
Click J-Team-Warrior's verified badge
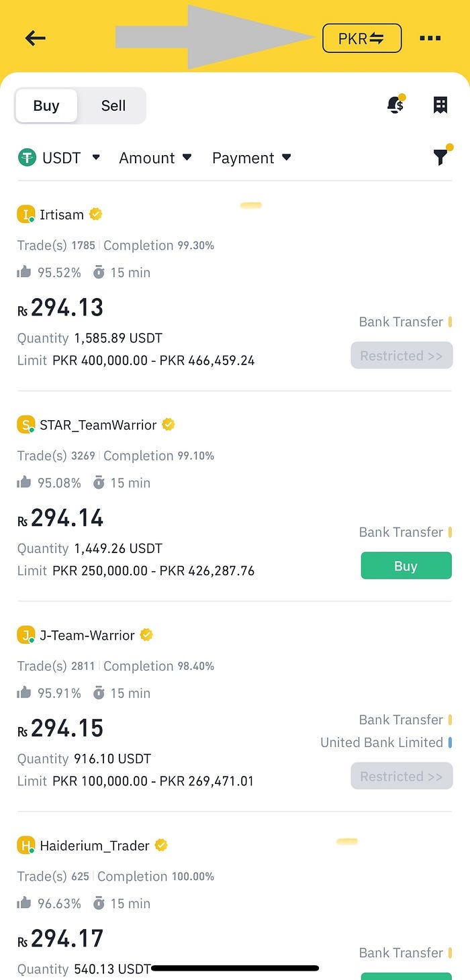(x=146, y=634)
